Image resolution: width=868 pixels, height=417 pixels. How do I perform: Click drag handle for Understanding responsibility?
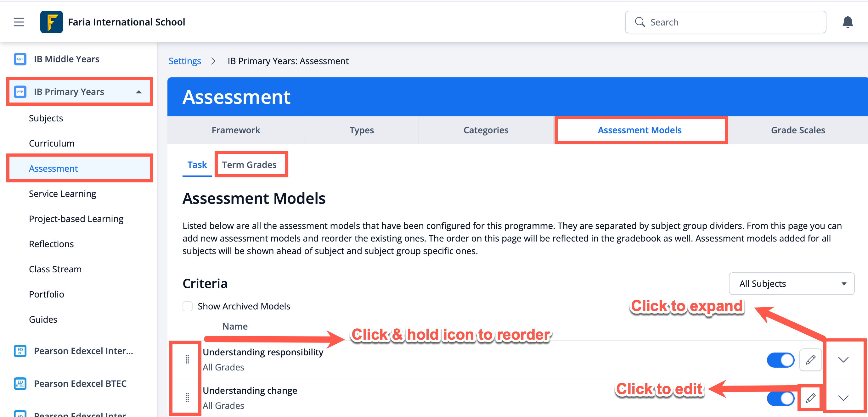coord(187,359)
